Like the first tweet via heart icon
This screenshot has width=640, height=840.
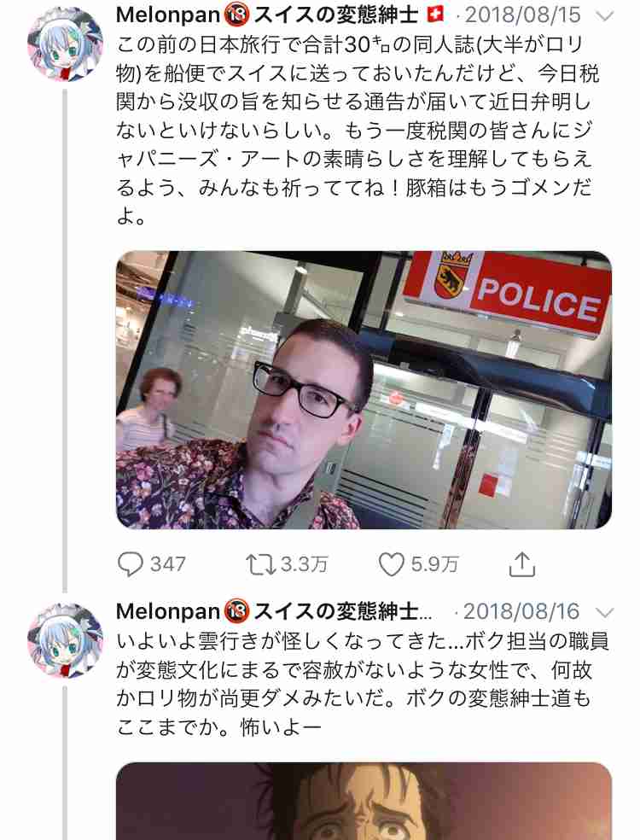click(x=392, y=564)
